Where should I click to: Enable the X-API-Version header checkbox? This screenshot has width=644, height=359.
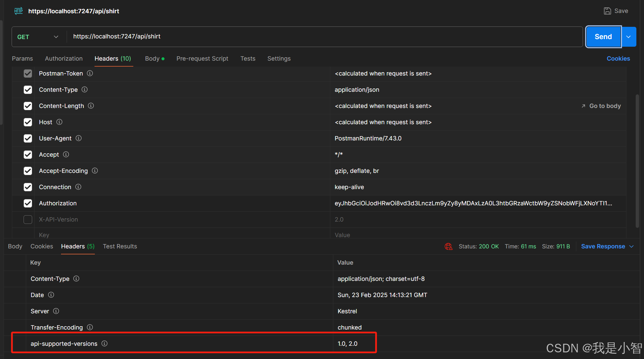click(x=28, y=220)
